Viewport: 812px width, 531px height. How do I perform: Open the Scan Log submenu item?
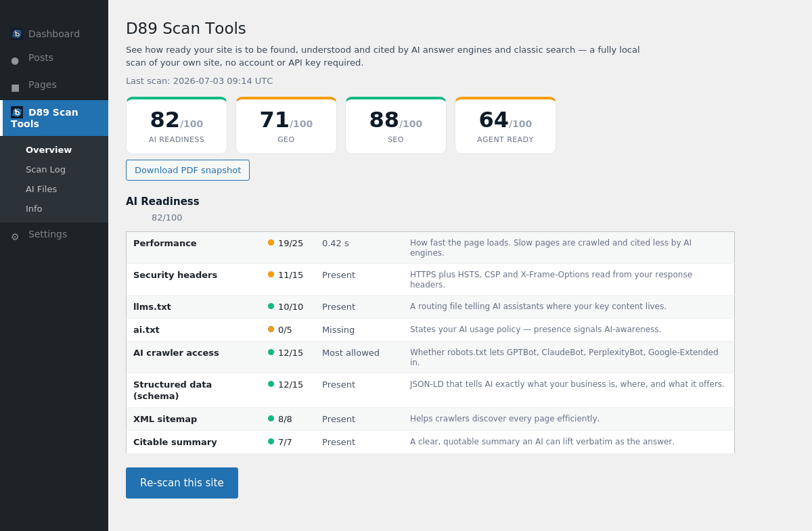click(x=45, y=170)
